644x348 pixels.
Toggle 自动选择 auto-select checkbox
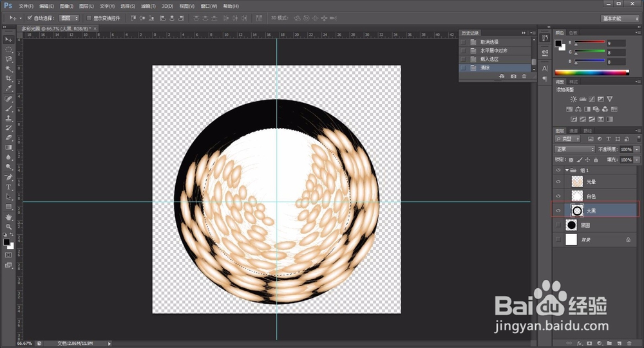pos(30,18)
